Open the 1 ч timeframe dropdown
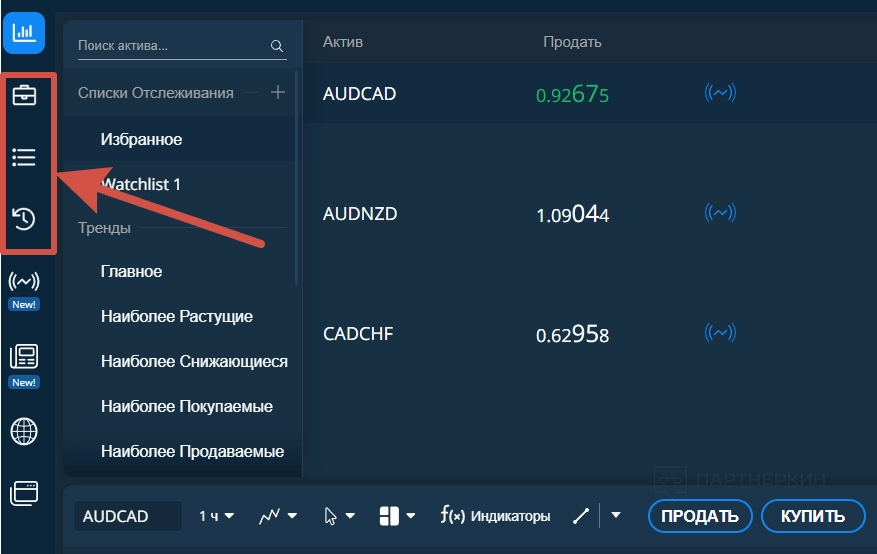The height and width of the screenshot is (554, 877). tap(216, 515)
